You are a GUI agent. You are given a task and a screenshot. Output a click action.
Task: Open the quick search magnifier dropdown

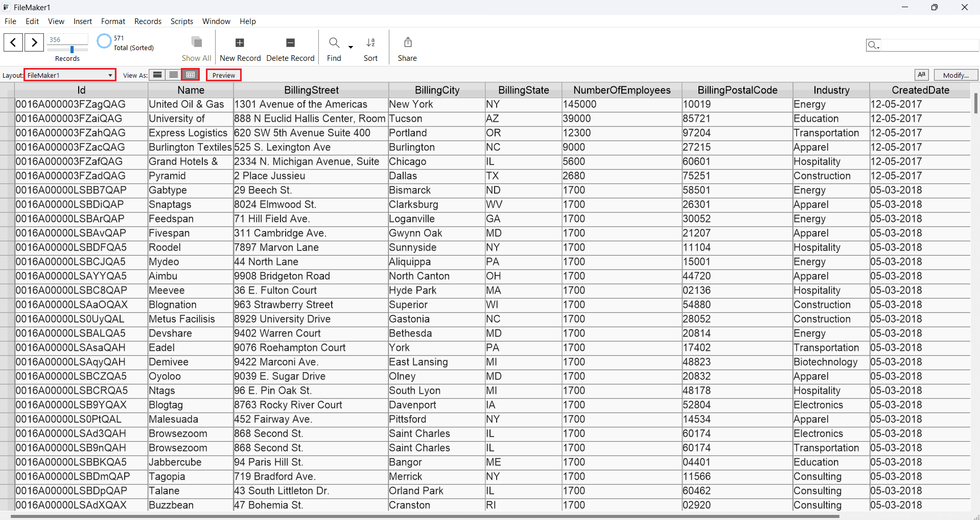click(873, 46)
